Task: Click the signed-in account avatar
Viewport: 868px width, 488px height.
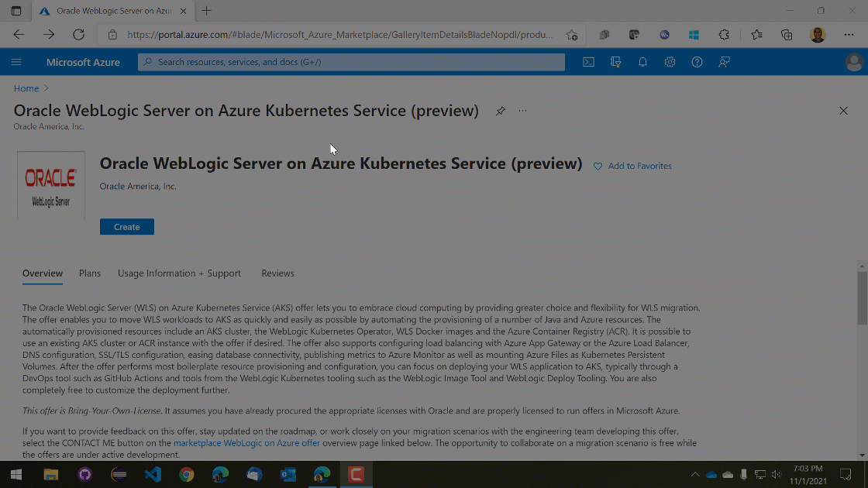Action: 853,61
